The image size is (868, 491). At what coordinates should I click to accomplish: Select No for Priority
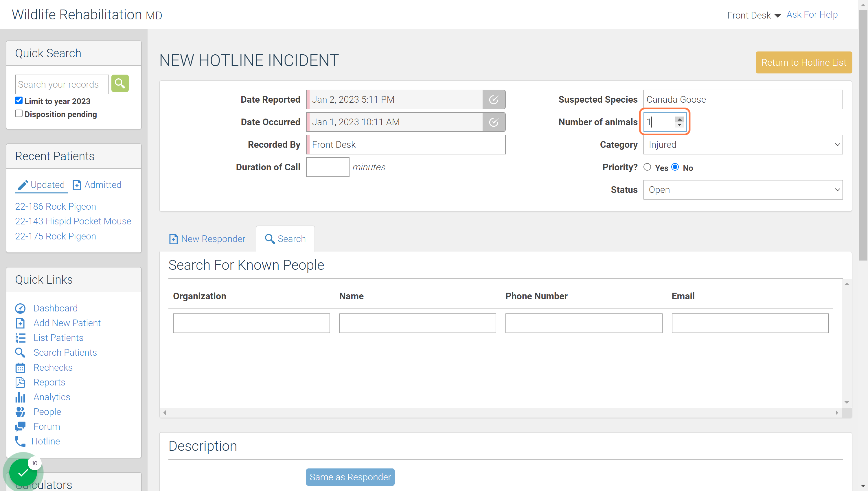[x=675, y=167]
